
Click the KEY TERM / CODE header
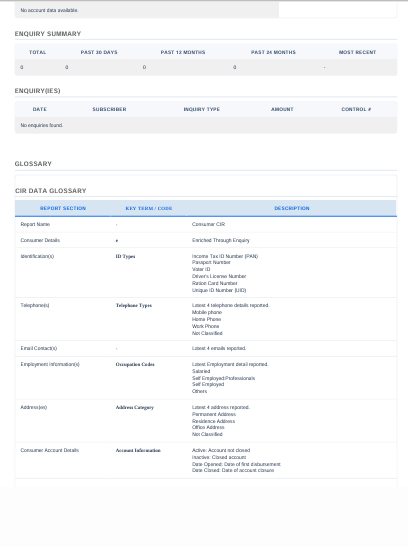[149, 208]
